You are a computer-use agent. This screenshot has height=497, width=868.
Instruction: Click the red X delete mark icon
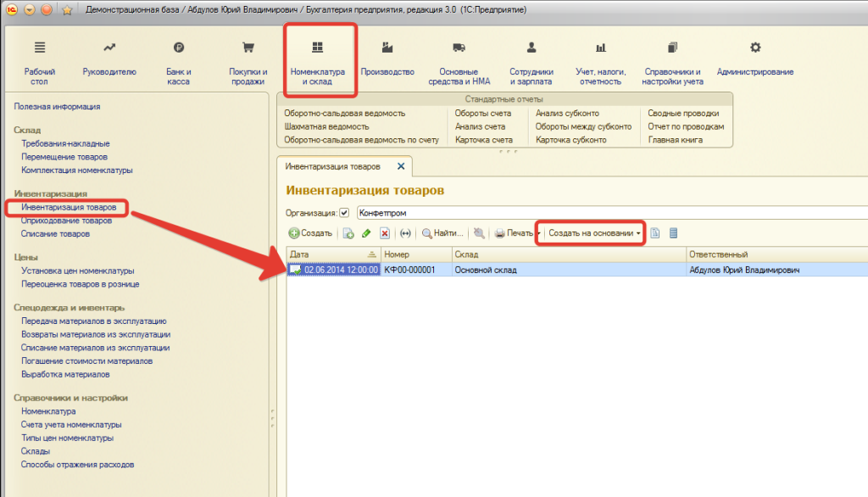[385, 233]
